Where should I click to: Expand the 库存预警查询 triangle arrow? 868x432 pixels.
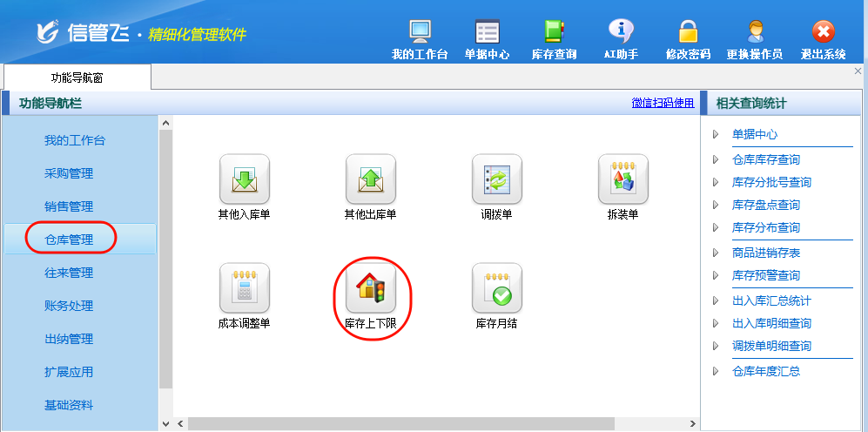click(x=716, y=276)
